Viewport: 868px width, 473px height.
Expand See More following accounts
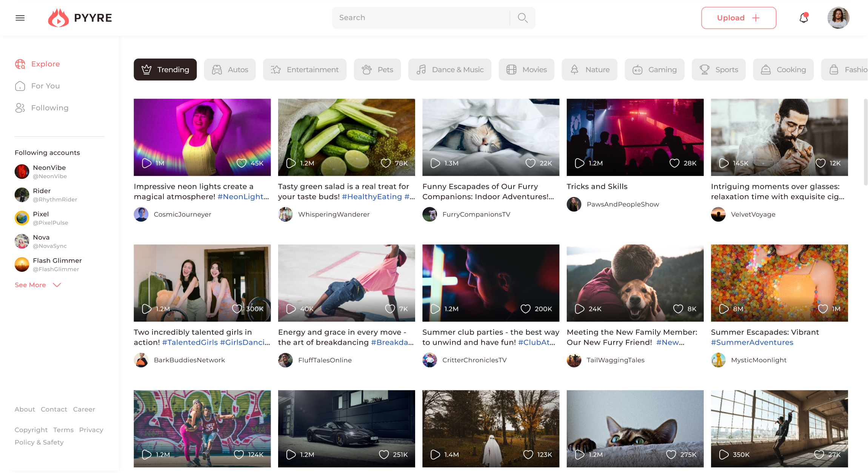coord(30,285)
